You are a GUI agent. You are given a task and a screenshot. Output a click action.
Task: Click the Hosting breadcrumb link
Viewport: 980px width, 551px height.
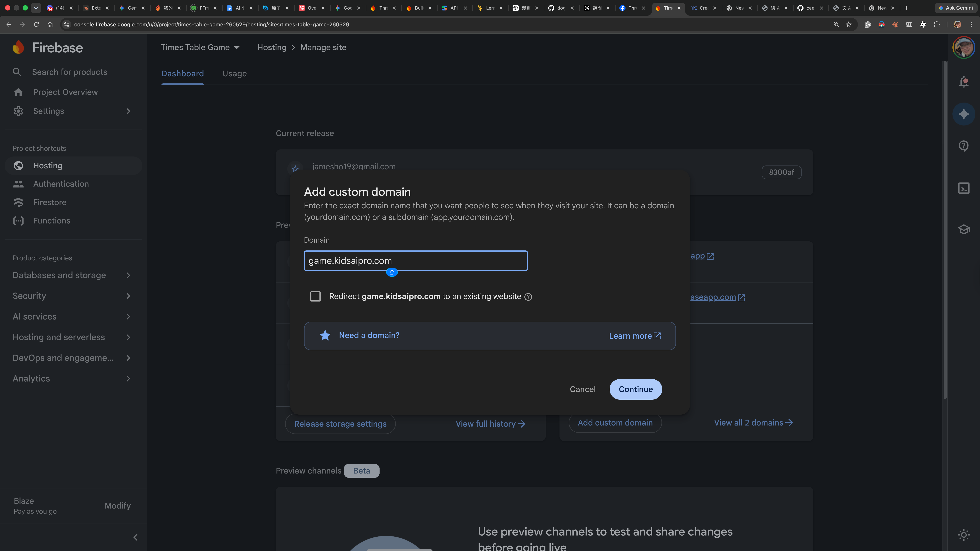272,47
